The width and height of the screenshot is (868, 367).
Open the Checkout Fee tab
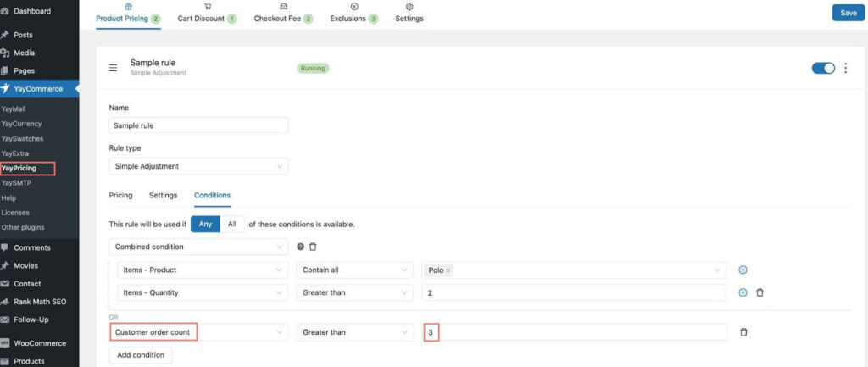(x=283, y=14)
